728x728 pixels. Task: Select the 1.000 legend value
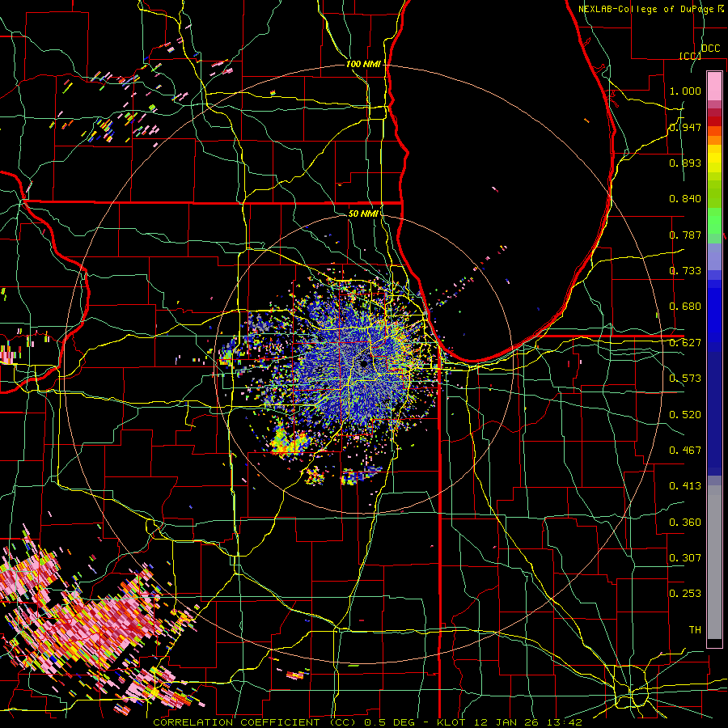(685, 91)
